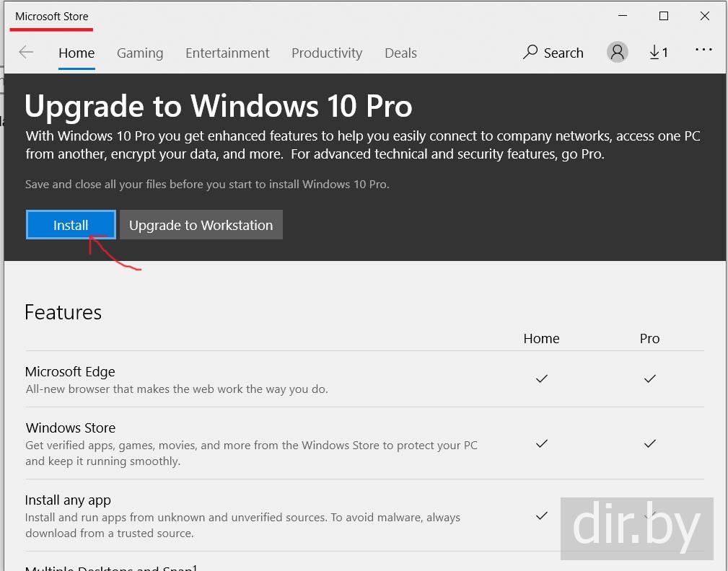Select the Install any app feature title

[x=68, y=500]
